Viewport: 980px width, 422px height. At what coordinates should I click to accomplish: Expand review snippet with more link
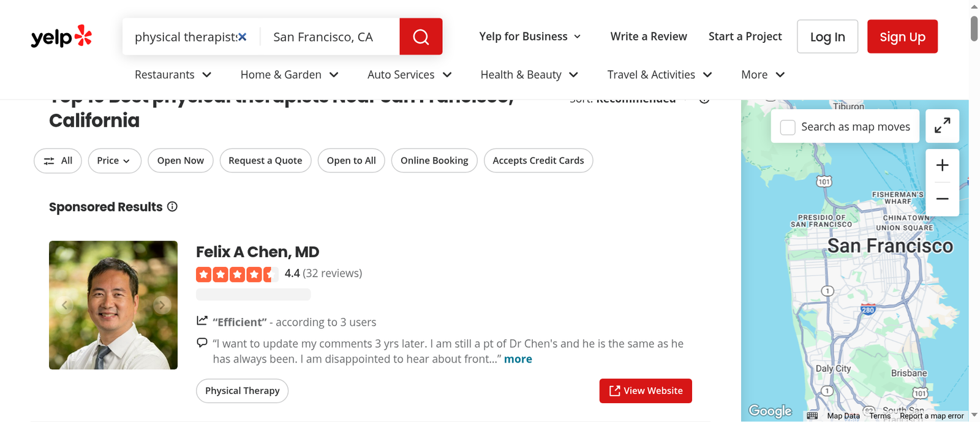518,359
